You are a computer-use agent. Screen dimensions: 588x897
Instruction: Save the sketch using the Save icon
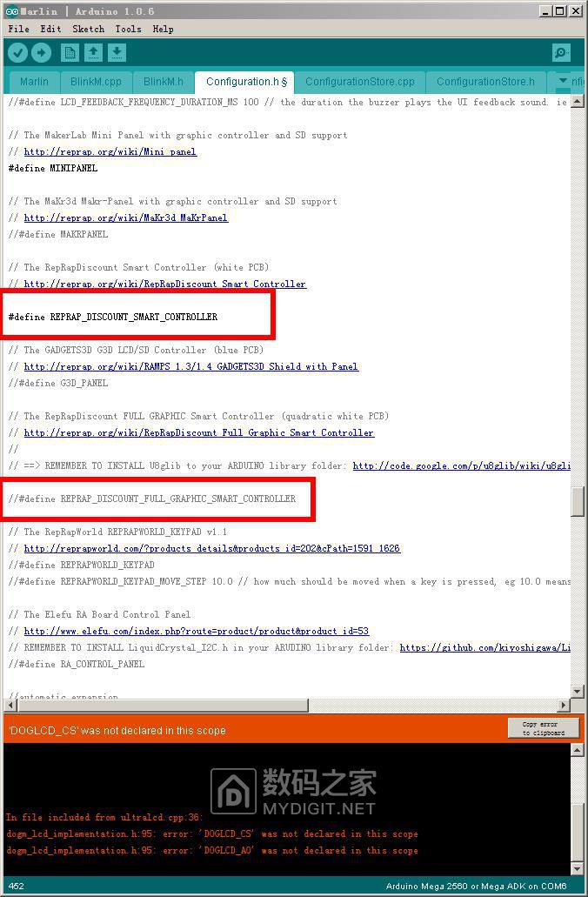(117, 52)
